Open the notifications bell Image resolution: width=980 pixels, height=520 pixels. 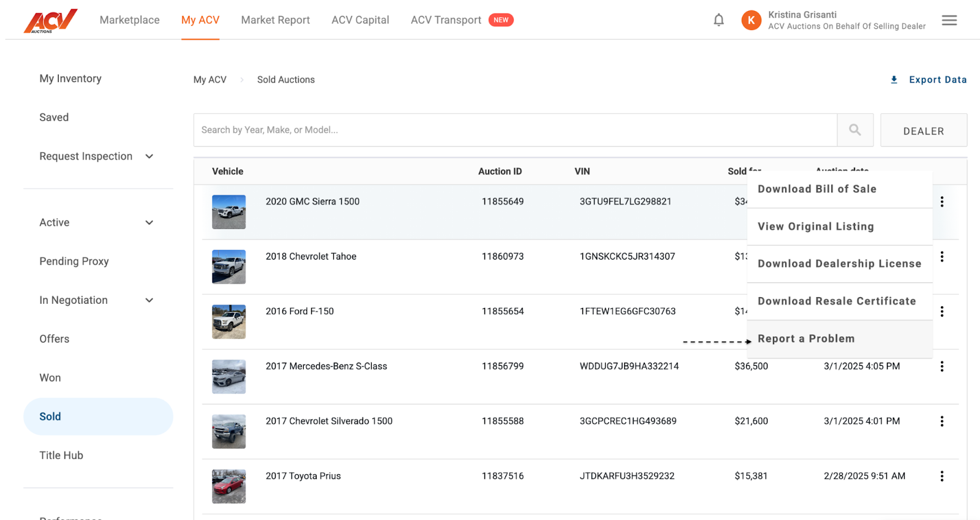point(718,20)
